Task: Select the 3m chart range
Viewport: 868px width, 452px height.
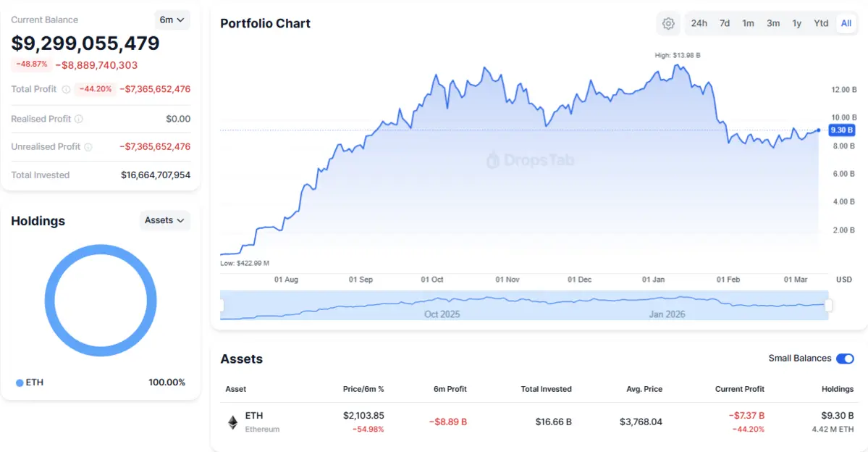Action: (x=773, y=23)
